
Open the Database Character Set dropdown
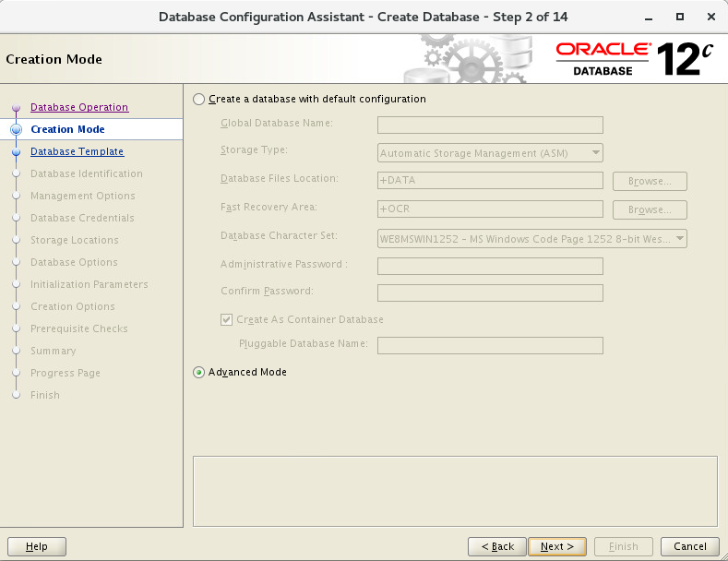tap(532, 239)
